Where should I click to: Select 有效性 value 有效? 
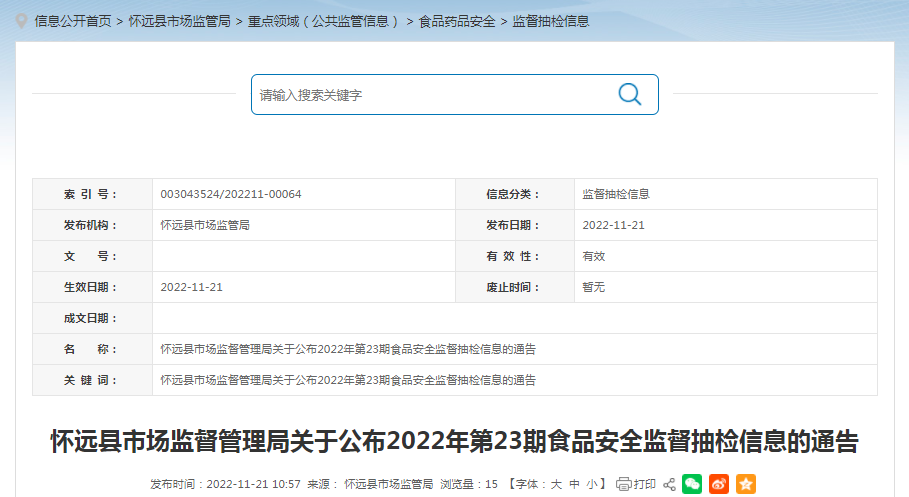(594, 256)
